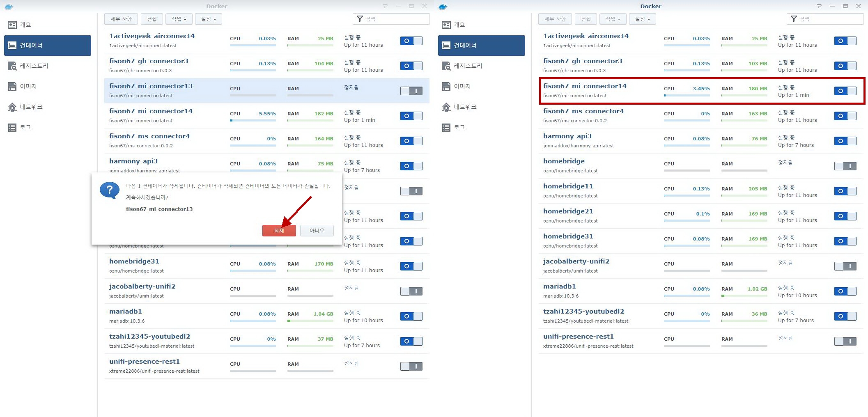Toggle off tzahi12345-youtubedl2 in right window
Screen dimensions: 868x417
coord(845,316)
